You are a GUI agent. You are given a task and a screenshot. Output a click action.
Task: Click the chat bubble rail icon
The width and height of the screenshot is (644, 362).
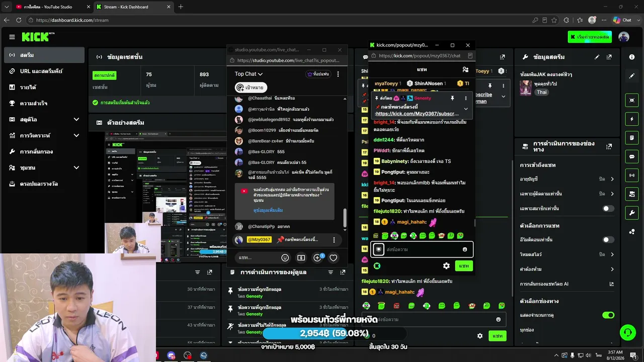(632, 156)
